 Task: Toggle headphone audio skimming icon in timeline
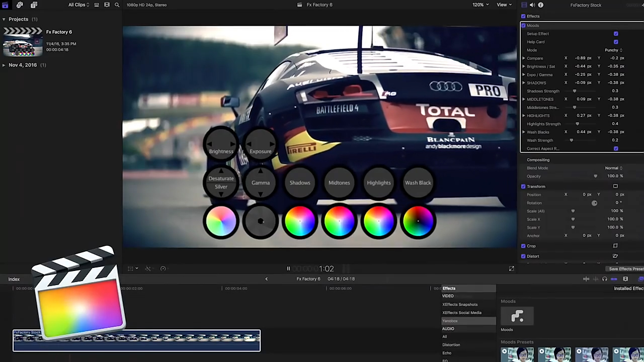click(604, 279)
